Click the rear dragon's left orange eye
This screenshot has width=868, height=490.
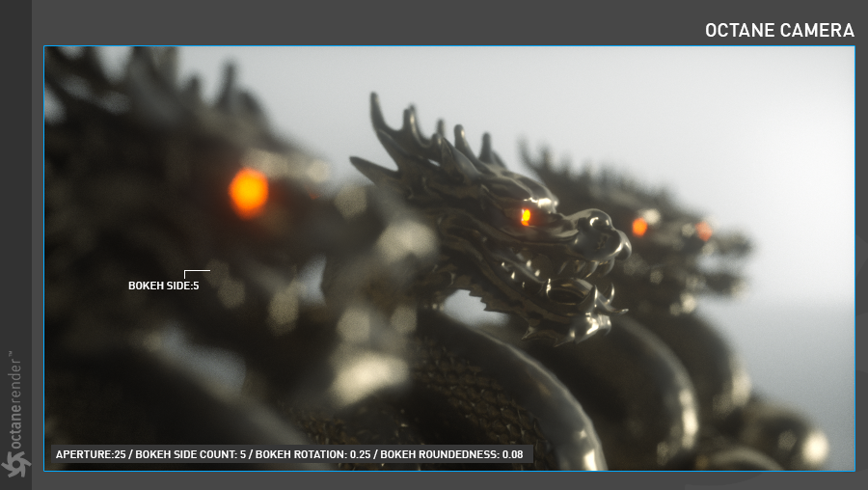(x=639, y=227)
